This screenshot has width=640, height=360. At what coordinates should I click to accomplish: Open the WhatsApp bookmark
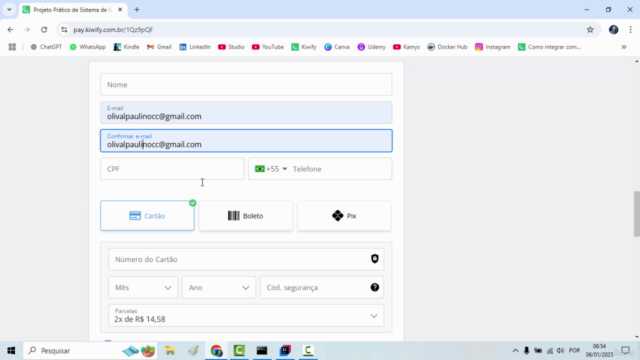[88, 47]
